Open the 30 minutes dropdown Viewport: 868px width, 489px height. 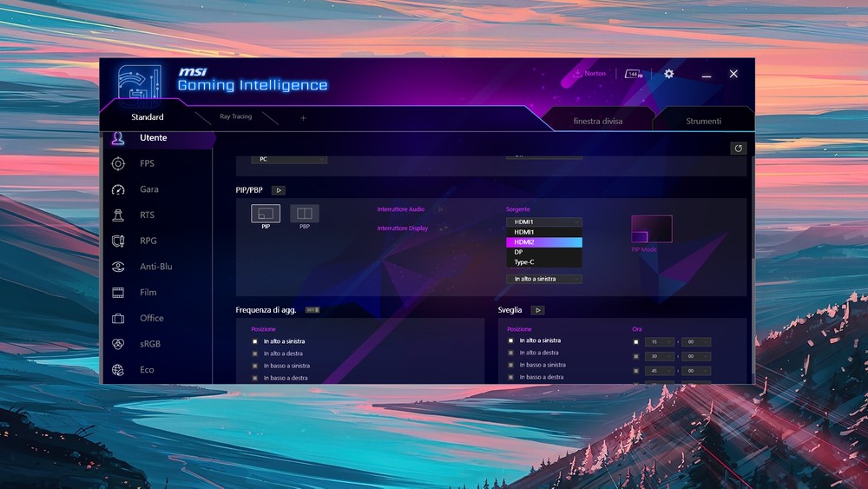pos(660,357)
